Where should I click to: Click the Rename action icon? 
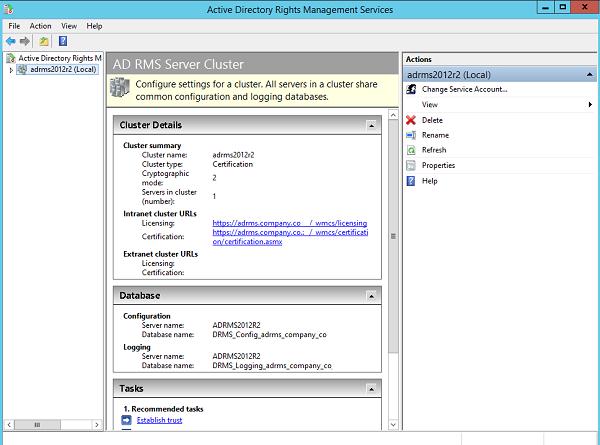point(411,135)
